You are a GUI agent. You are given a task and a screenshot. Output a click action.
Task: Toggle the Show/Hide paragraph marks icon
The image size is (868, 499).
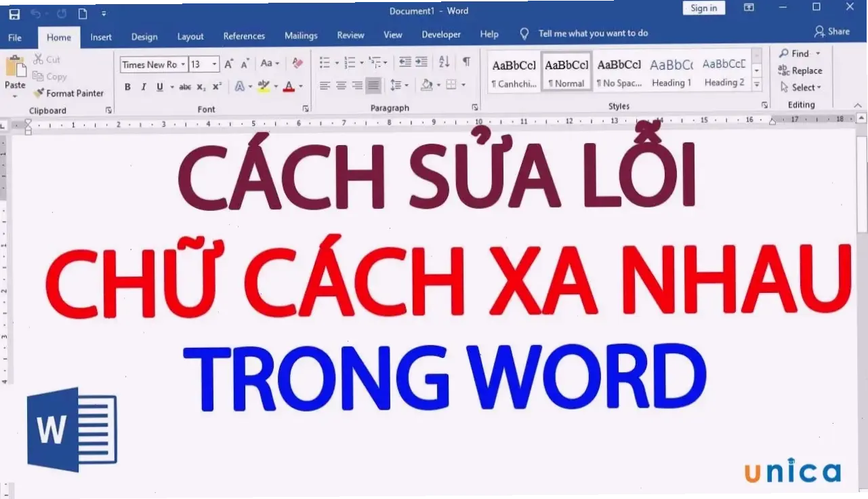(x=466, y=61)
